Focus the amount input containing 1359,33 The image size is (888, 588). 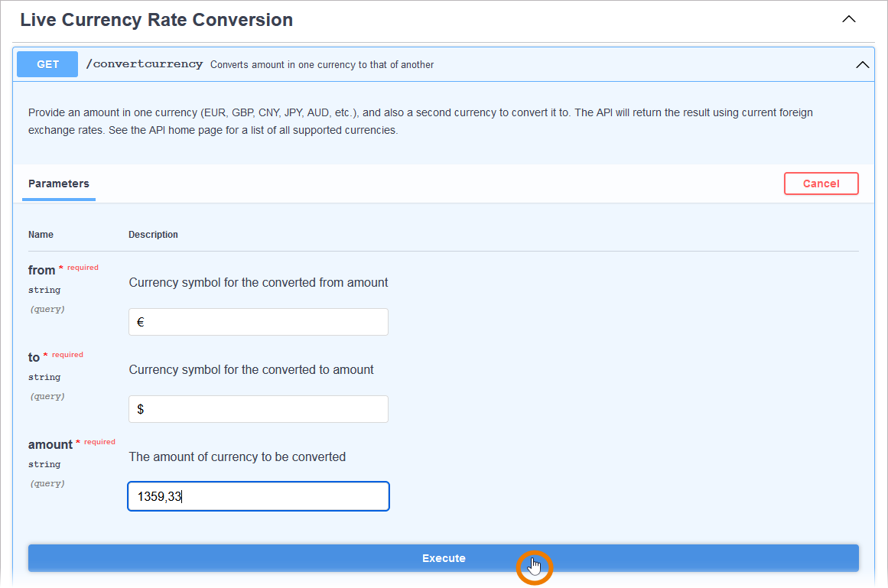(x=259, y=496)
